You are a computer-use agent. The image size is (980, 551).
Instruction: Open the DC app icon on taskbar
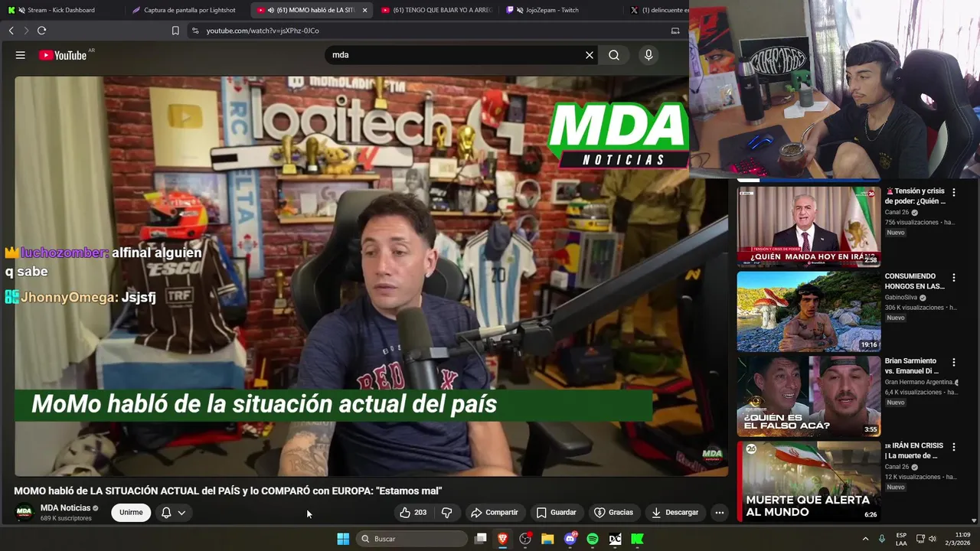(615, 539)
